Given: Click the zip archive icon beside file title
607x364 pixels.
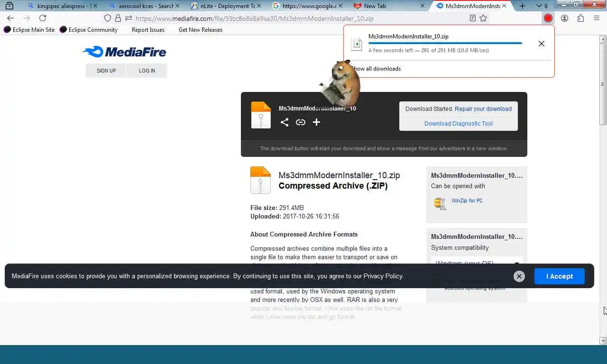Looking at the screenshot, I should point(260,180).
